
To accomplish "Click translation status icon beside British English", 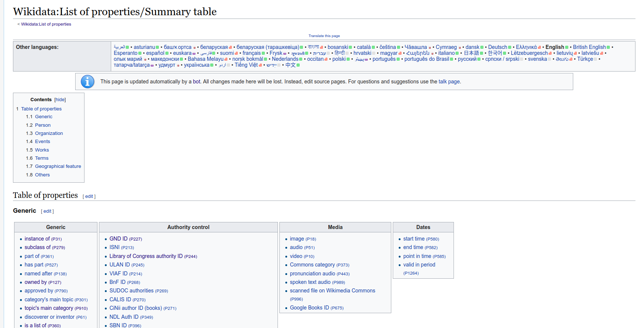I will (x=608, y=47).
